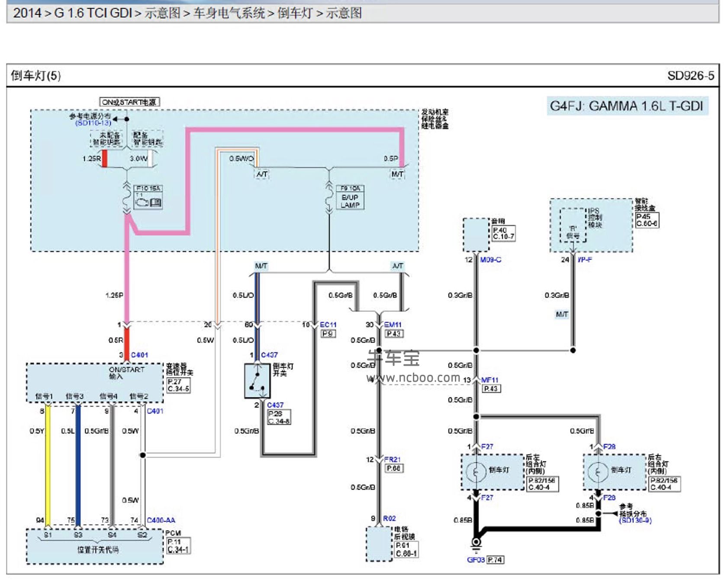Open page reference P.43 under EM11

click(x=394, y=334)
